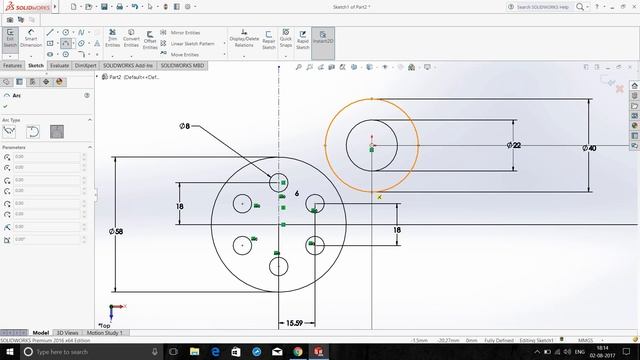Open Arc property help
The image size is (640, 360).
point(87,95)
